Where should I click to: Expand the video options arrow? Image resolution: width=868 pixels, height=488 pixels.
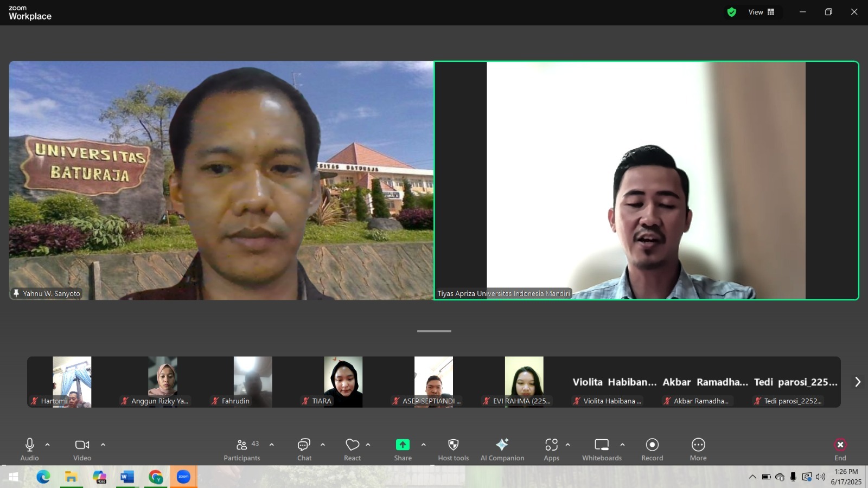[x=103, y=445]
